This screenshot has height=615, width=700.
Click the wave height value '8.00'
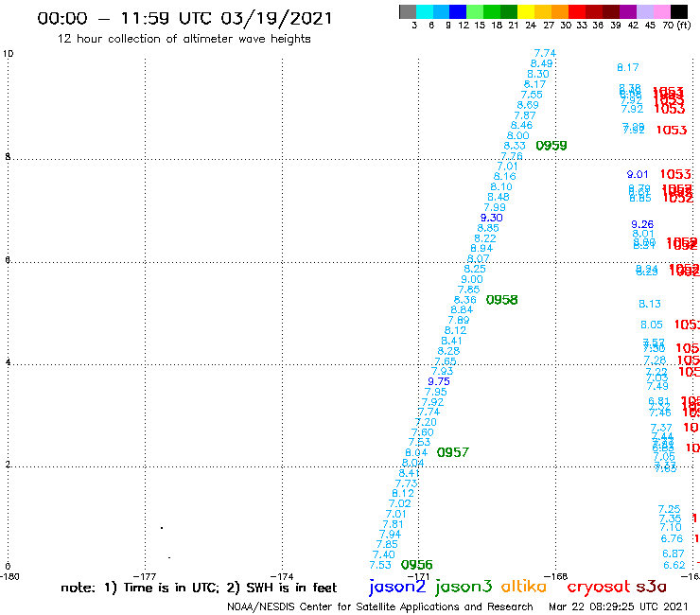(517, 136)
